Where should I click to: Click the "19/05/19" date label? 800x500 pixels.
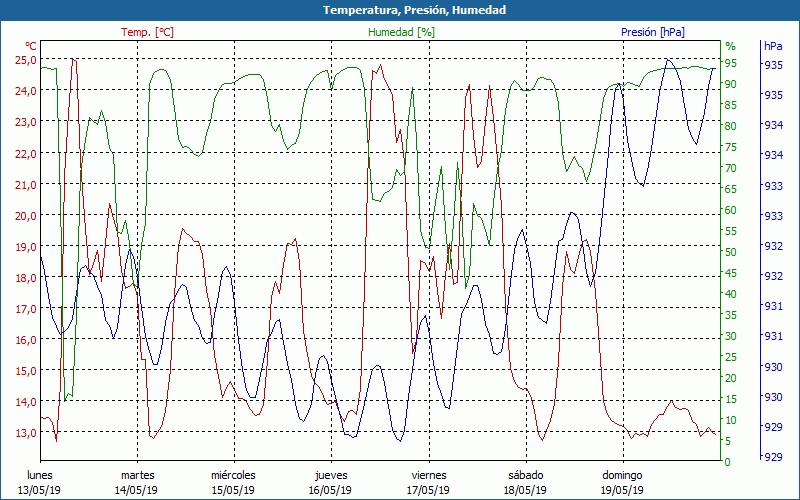click(x=622, y=490)
